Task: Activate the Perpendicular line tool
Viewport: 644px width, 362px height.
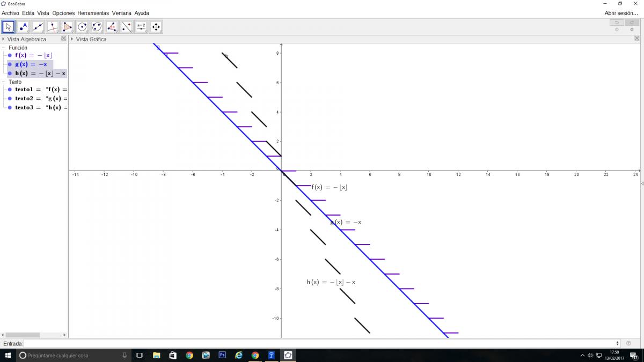Action: coord(53,27)
